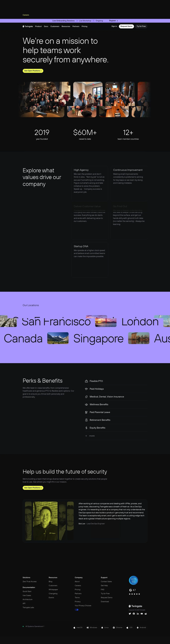Viewport: 170px width, 644px height.
Task: Go to Pricing in the navbar
Action: click(x=84, y=26)
